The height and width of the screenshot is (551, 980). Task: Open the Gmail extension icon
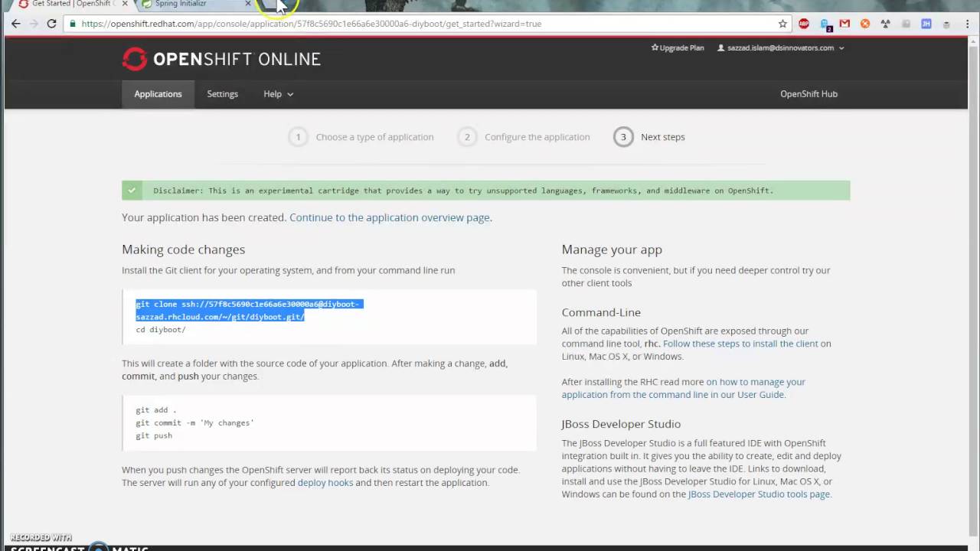[844, 24]
